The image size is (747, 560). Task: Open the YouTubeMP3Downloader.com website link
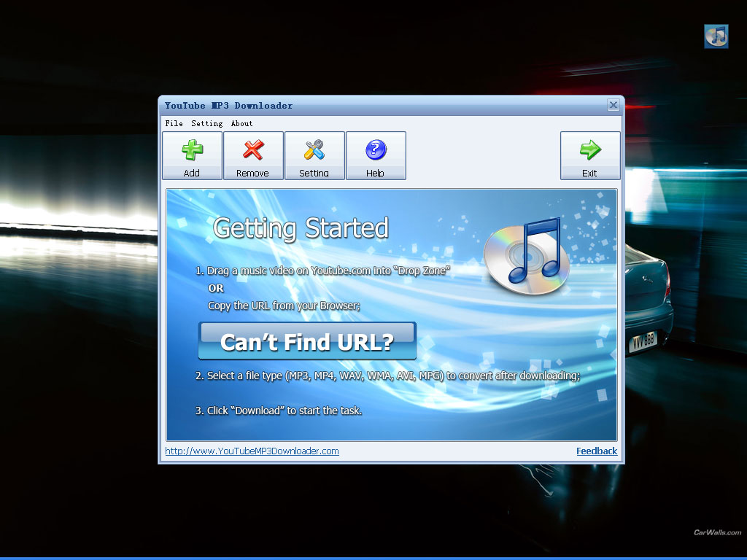coord(252,451)
